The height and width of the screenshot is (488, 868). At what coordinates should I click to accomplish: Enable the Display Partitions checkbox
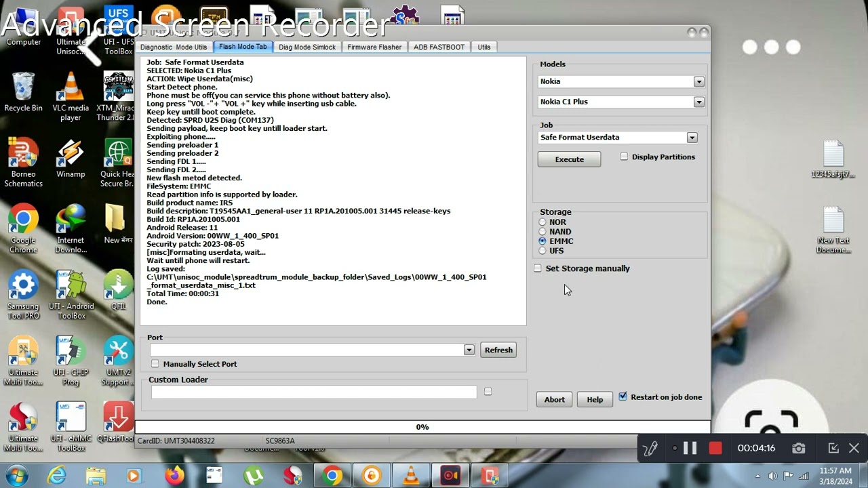(624, 157)
